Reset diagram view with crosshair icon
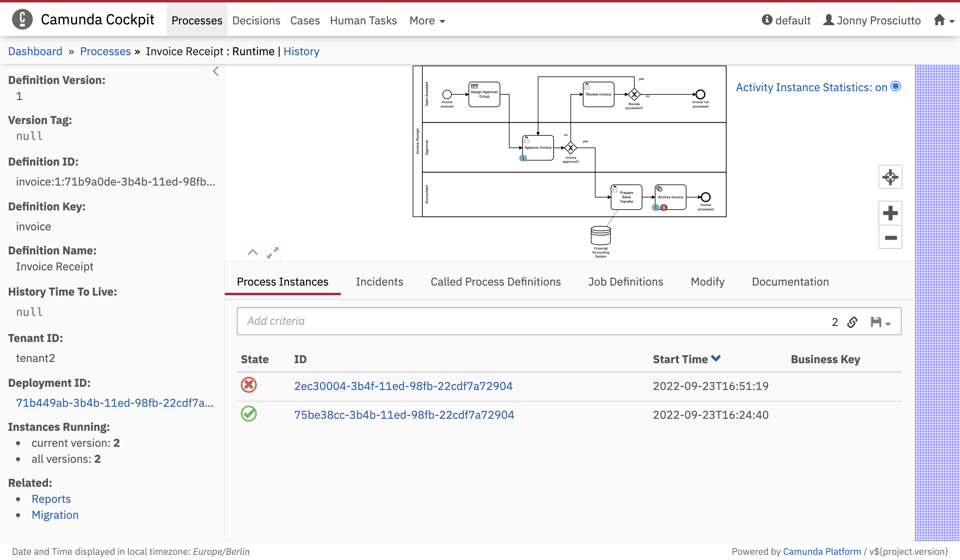The image size is (960, 560). pyautogui.click(x=890, y=177)
